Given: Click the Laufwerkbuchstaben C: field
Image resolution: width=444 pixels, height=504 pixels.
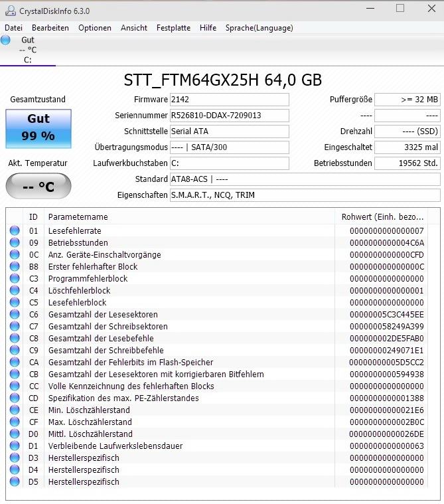Looking at the screenshot, I should point(230,163).
